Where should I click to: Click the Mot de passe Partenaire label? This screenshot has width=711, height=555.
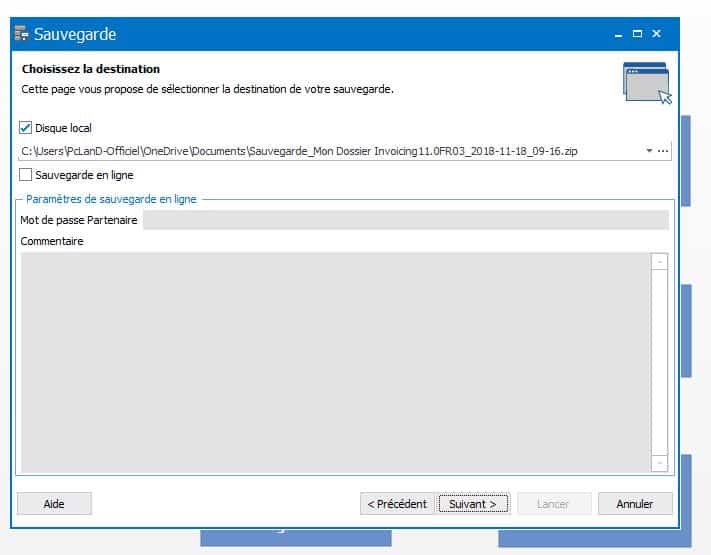(78, 220)
